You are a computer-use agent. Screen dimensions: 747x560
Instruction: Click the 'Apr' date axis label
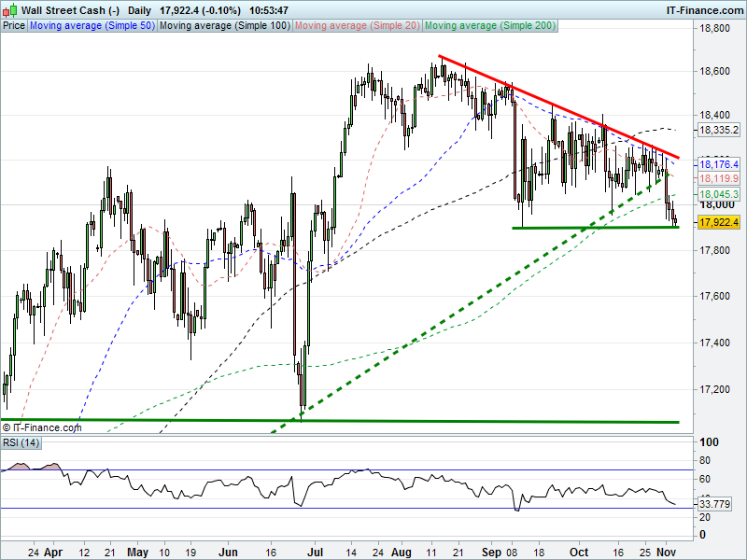[53, 553]
